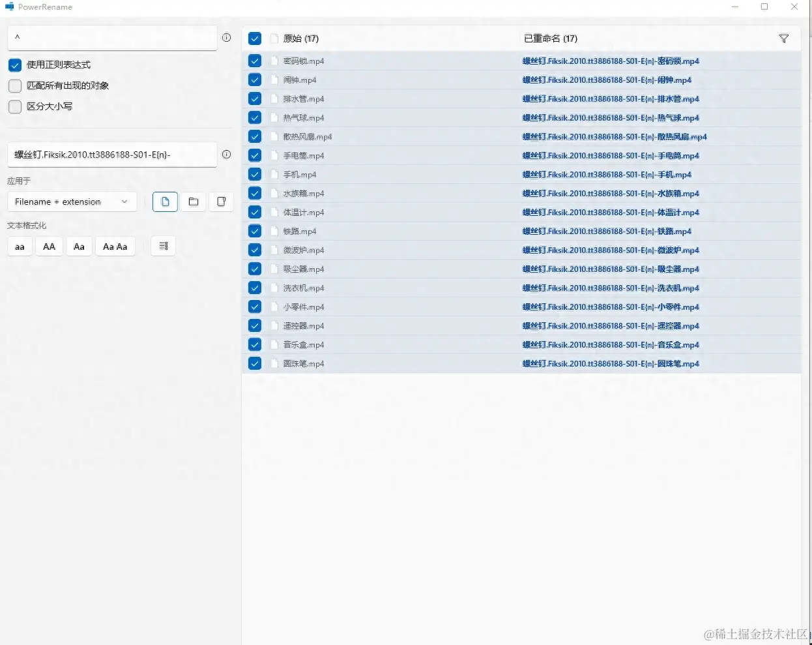This screenshot has width=812, height=645.
Task: Click PowerRename app icon in title bar
Action: (x=9, y=7)
